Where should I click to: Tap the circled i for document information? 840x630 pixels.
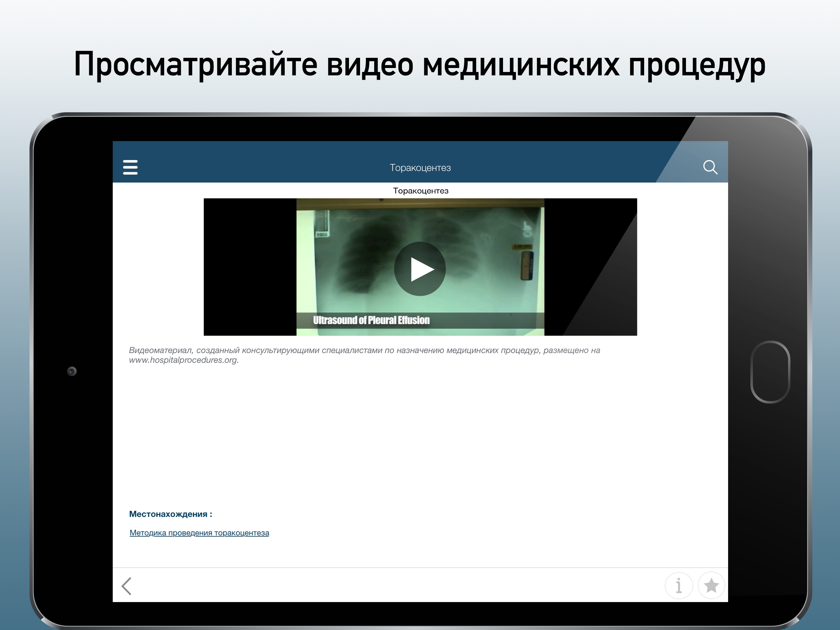(x=679, y=585)
